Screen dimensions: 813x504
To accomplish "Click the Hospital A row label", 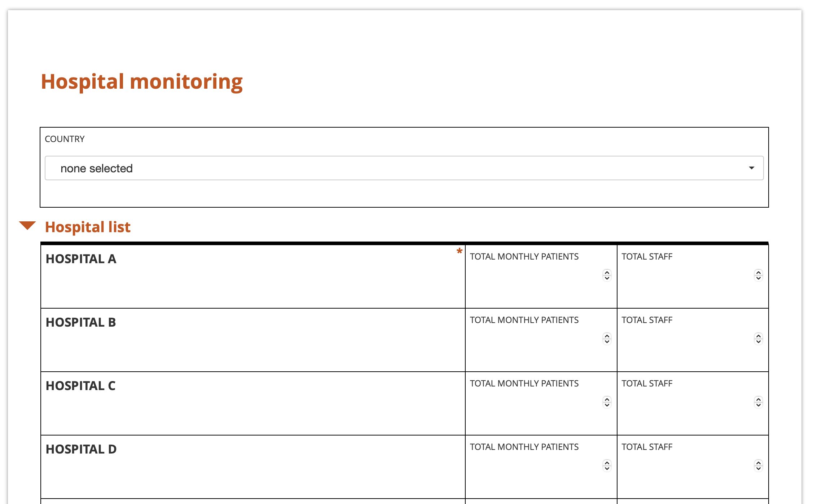I will [81, 259].
